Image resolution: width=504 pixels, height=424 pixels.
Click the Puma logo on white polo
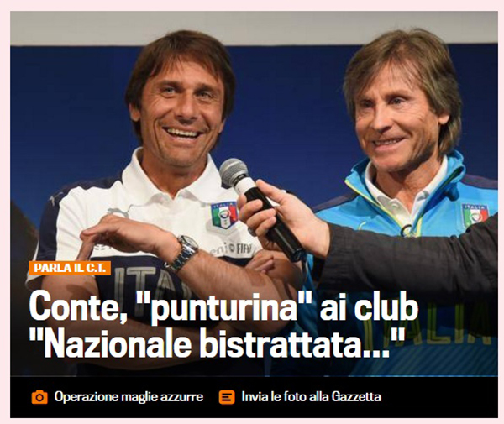pos(119,211)
